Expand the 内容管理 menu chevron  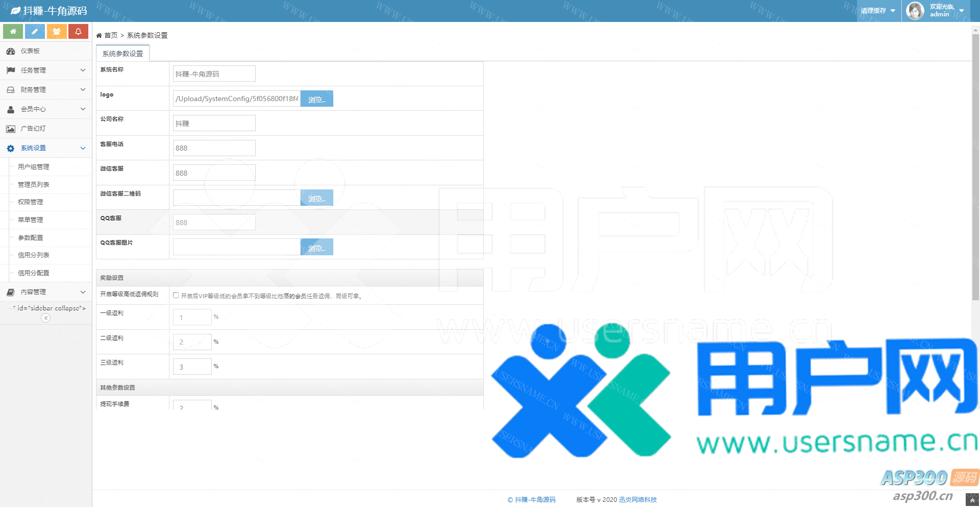(x=83, y=292)
